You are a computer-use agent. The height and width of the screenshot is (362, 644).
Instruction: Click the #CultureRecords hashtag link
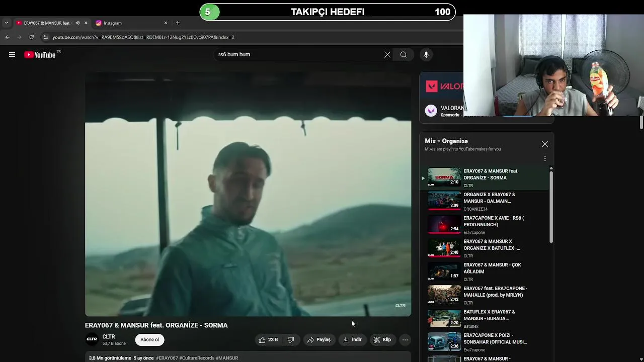[x=197, y=358]
